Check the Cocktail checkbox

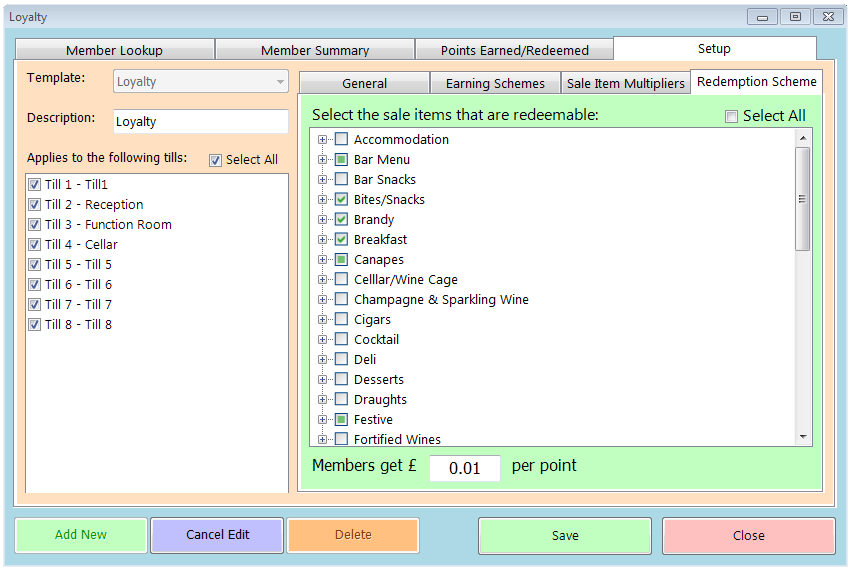pos(341,339)
